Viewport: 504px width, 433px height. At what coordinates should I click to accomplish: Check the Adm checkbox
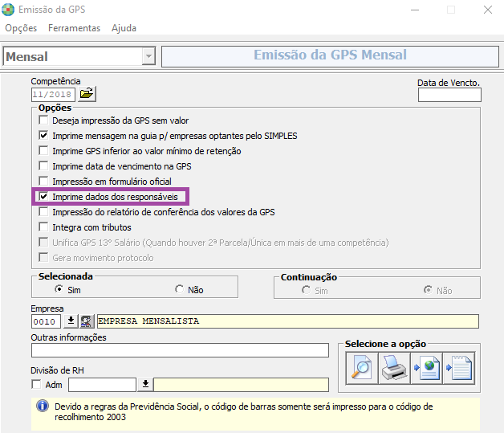[x=36, y=385]
